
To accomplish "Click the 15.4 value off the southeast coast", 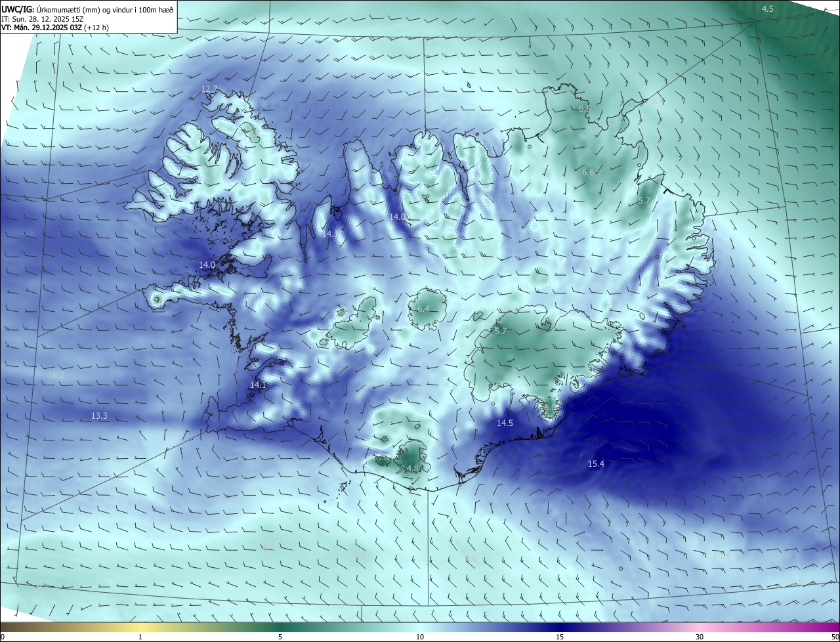I will coord(596,463).
